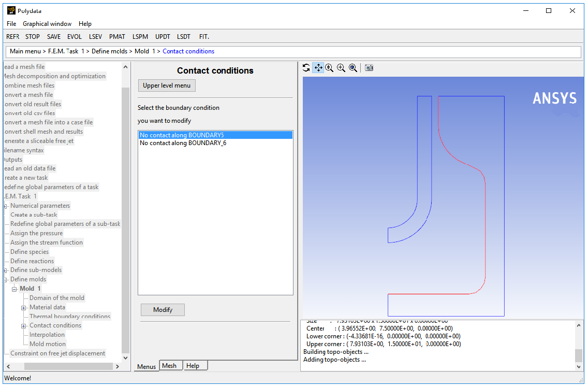Screen dimensions: 588x386
Task: Click STOP in the toolbar
Action: coord(33,36)
